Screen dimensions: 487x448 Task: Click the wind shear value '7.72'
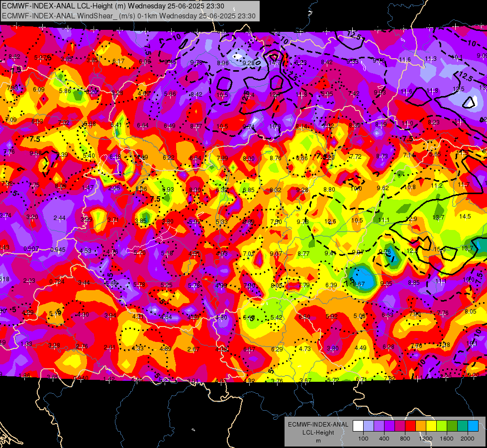(356, 157)
